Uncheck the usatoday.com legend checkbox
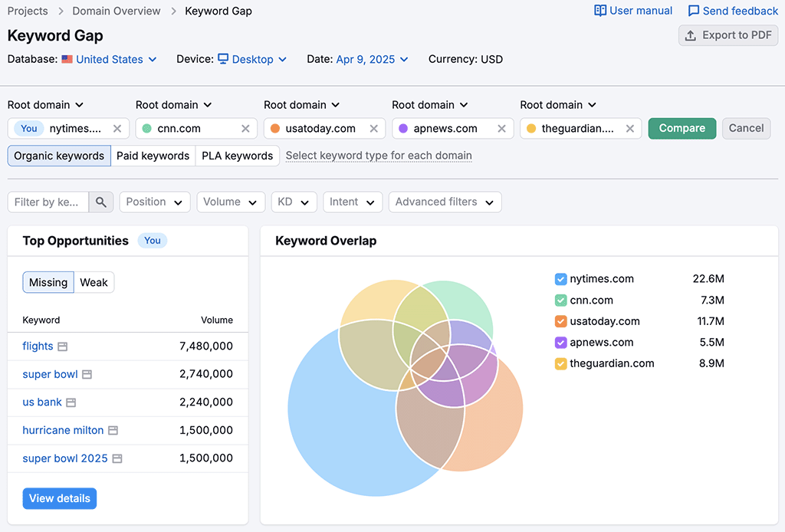Viewport: 785px width, 532px height. click(x=560, y=321)
